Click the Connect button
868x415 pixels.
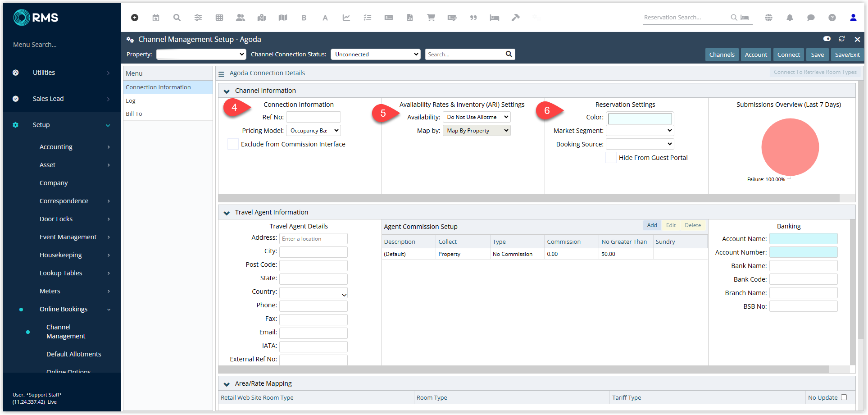point(789,55)
